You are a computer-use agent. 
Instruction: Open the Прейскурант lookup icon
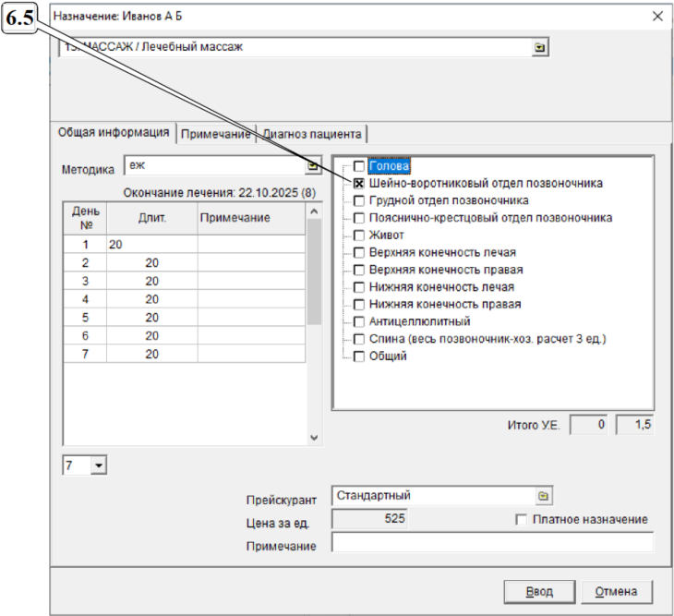(544, 496)
